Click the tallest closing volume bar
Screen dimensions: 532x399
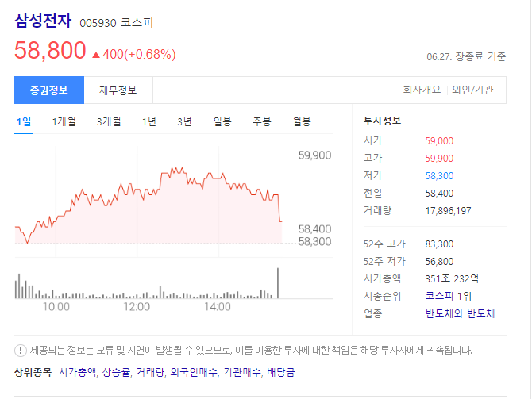tap(278, 283)
